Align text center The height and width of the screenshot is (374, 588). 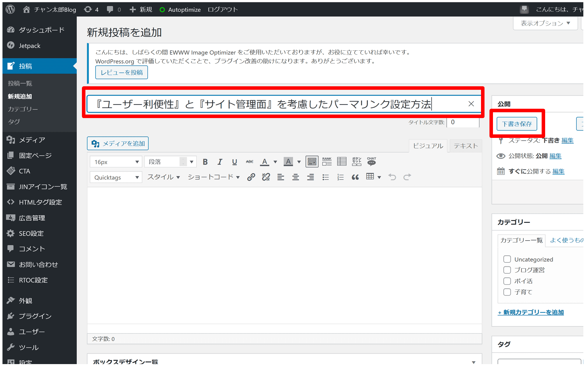(296, 177)
